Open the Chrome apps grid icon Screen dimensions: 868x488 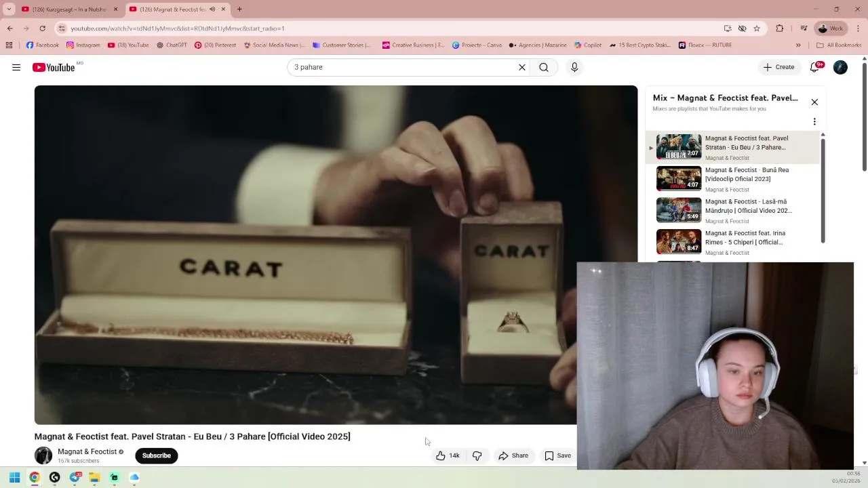(x=9, y=45)
